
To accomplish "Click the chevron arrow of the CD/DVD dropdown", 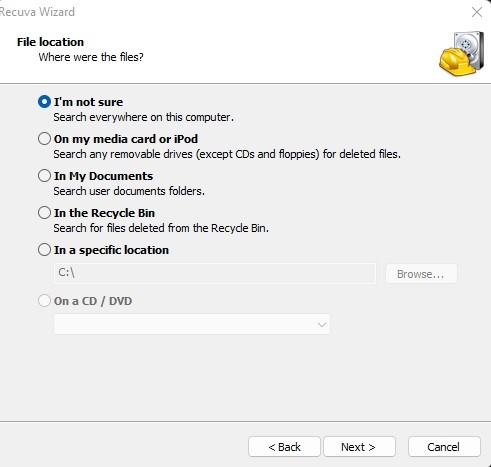I will pos(322,324).
